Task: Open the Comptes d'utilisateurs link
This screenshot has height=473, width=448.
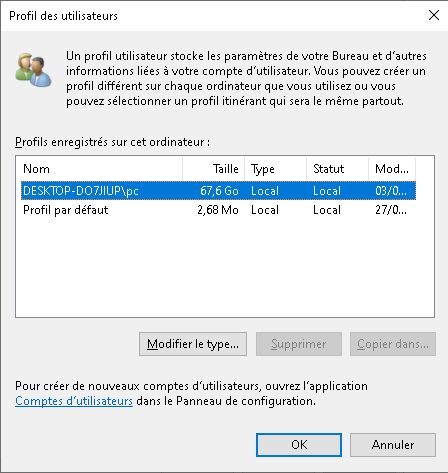Action: (x=74, y=401)
